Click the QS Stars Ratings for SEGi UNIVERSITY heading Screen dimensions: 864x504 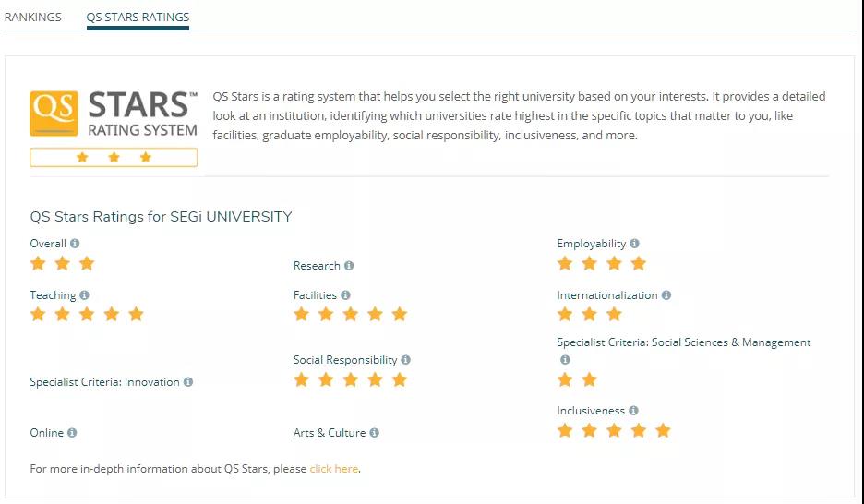pyautogui.click(x=161, y=217)
